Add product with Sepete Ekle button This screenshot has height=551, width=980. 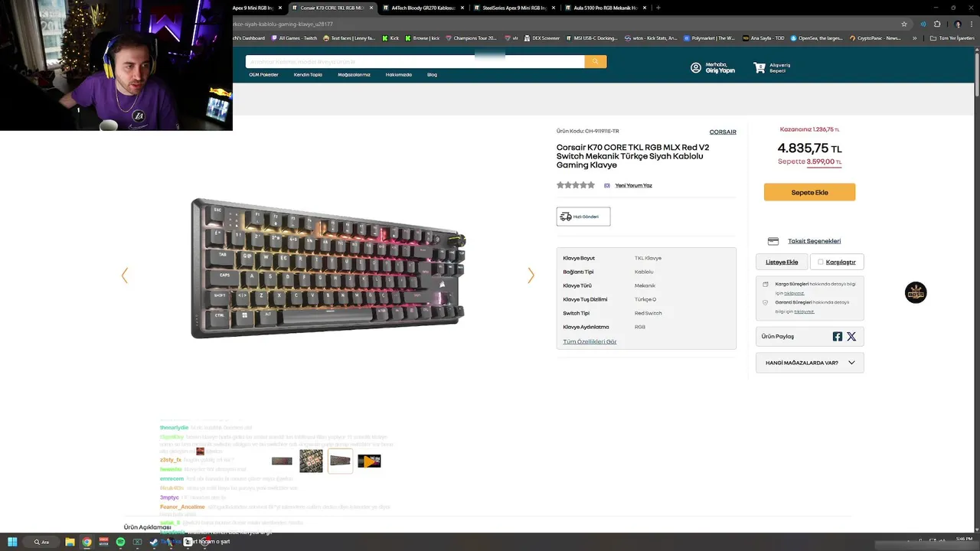(809, 192)
